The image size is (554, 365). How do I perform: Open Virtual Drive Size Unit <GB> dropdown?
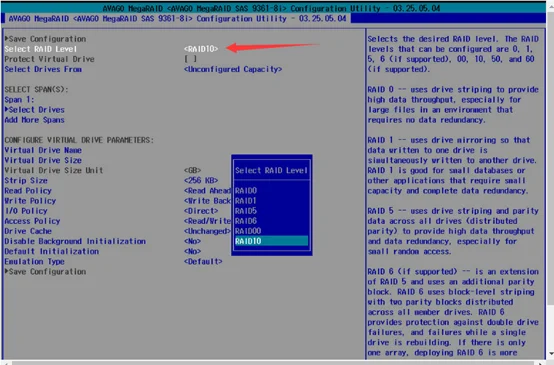(x=193, y=170)
